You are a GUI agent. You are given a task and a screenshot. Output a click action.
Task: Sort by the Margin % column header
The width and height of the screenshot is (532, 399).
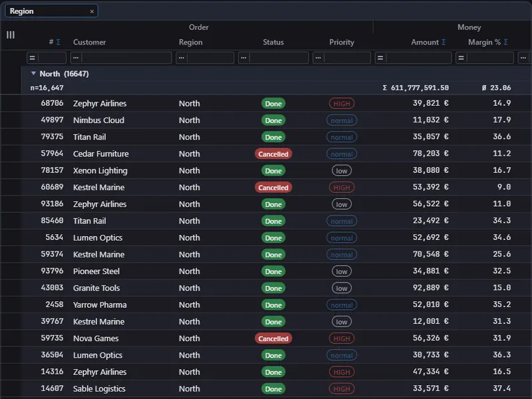(484, 42)
